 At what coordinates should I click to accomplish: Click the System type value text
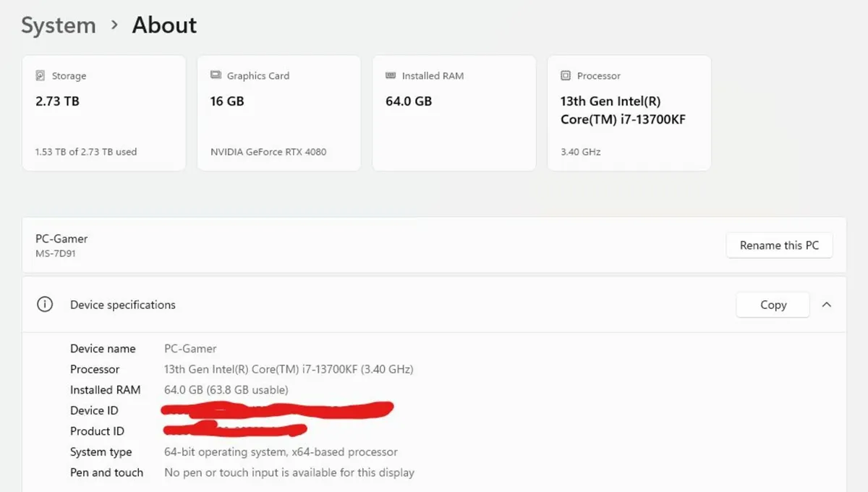tap(281, 452)
